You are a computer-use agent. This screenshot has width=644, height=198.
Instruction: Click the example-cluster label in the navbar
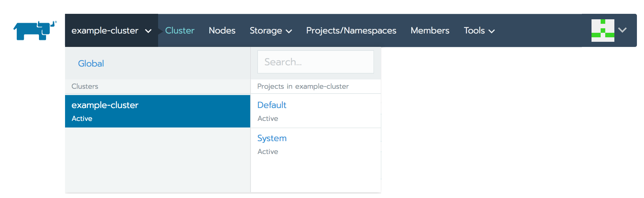105,31
